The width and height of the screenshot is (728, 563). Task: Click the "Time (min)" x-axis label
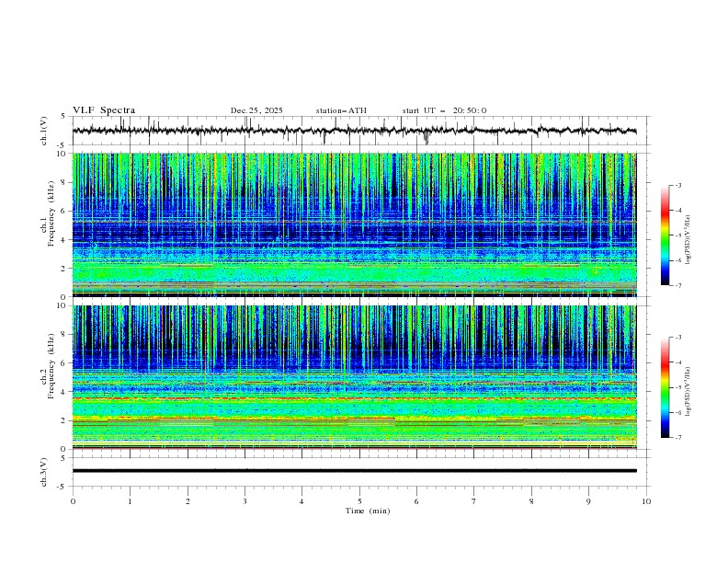(368, 511)
